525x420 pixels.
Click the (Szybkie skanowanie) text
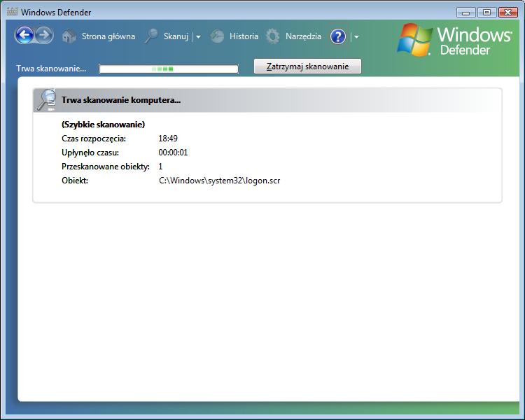pyautogui.click(x=103, y=125)
